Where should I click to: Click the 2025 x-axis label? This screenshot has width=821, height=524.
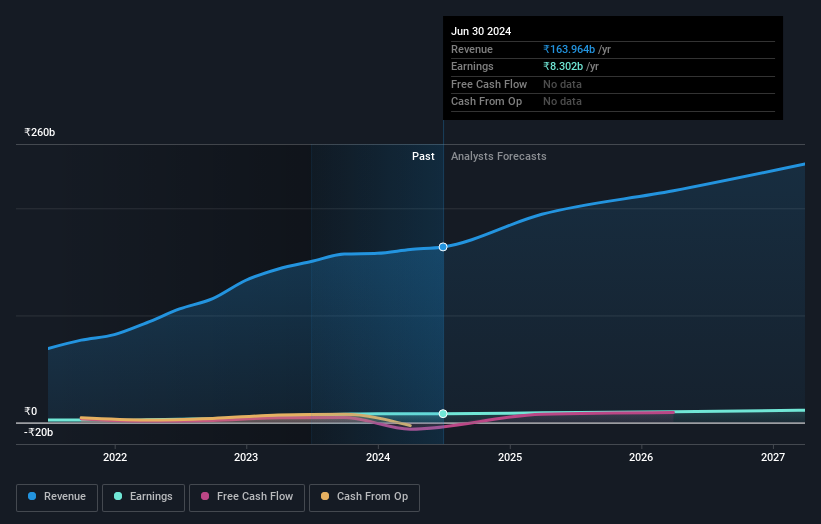pyautogui.click(x=510, y=457)
